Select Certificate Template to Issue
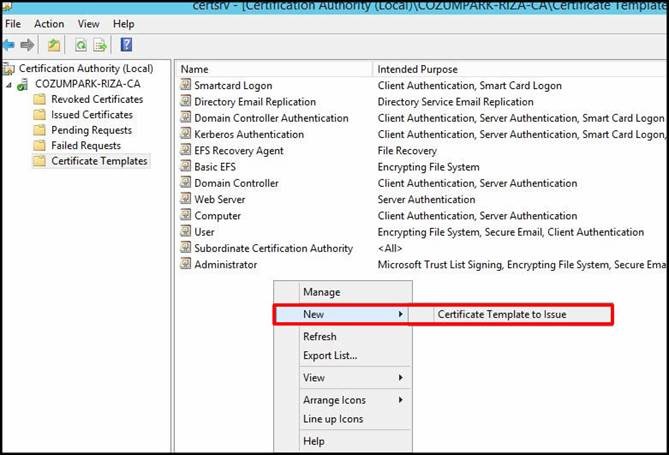Image resolution: width=669 pixels, height=455 pixels. click(x=502, y=315)
